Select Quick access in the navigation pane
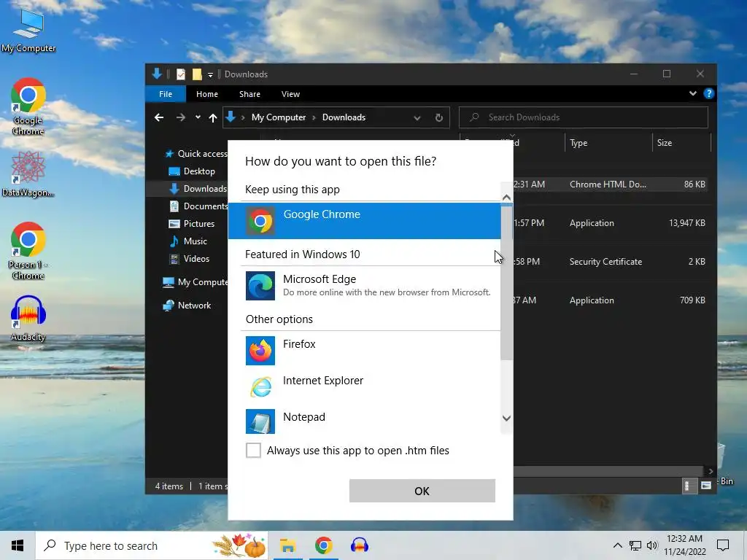 (x=196, y=153)
